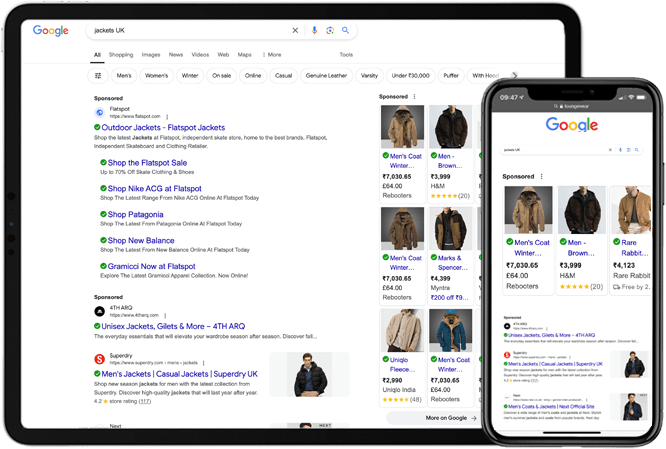The height and width of the screenshot is (449, 666).
Task: Open Shop New Balance sitelink
Action: (141, 240)
